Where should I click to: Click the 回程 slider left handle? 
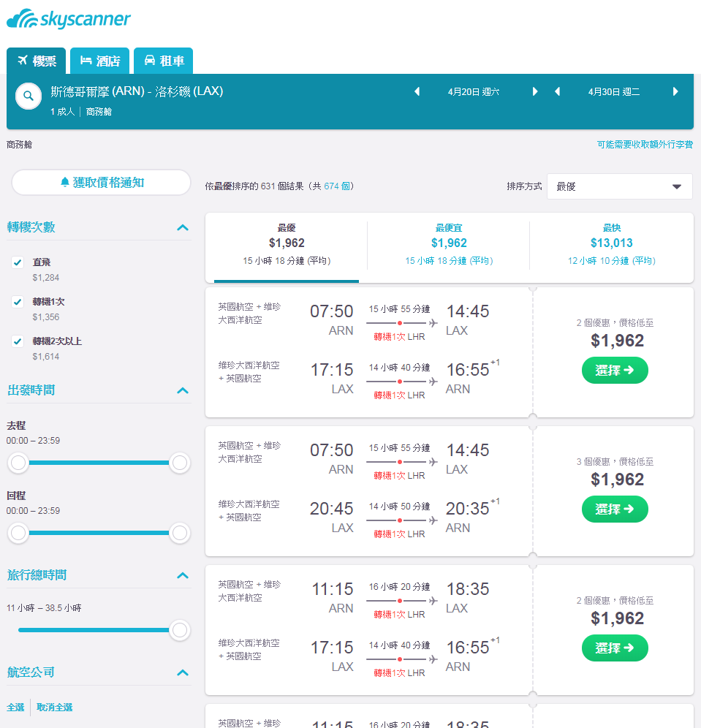[18, 533]
